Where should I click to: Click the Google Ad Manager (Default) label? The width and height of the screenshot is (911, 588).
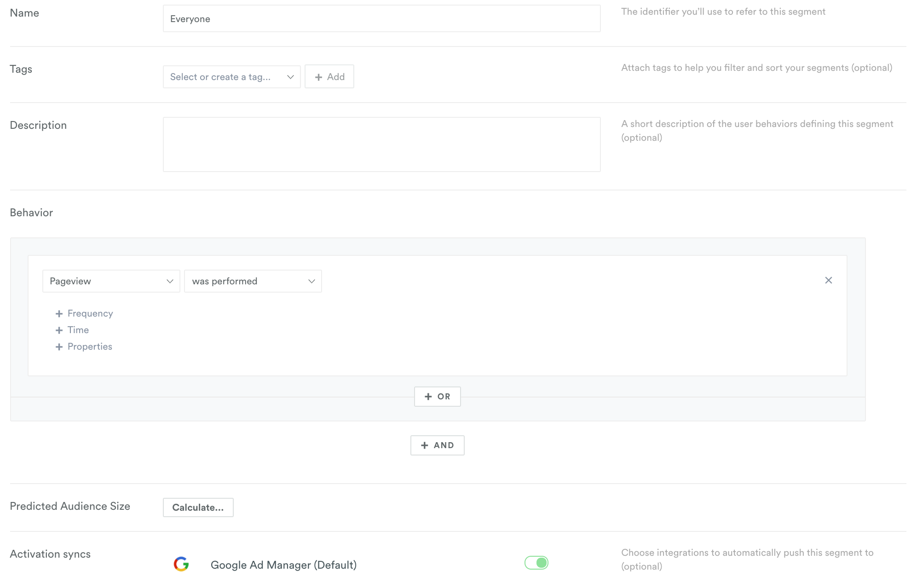tap(284, 565)
